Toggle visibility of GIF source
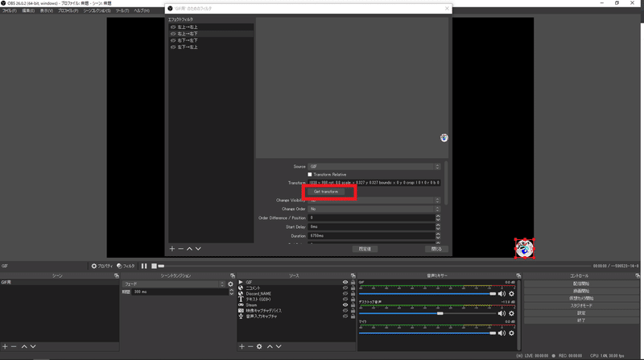The image size is (644, 360). (x=345, y=283)
